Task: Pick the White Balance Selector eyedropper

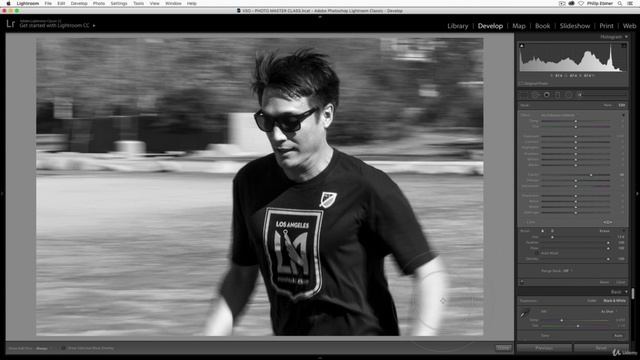Action: tap(525, 314)
